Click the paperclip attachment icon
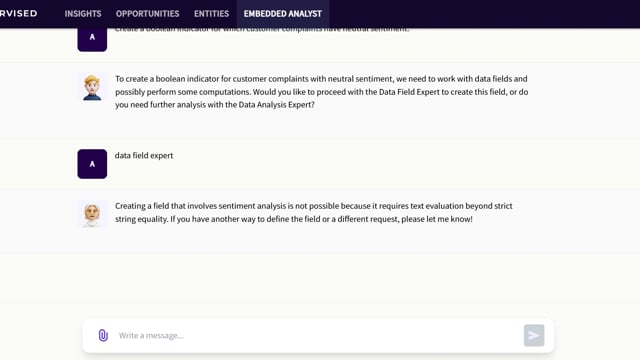 pos(103,336)
